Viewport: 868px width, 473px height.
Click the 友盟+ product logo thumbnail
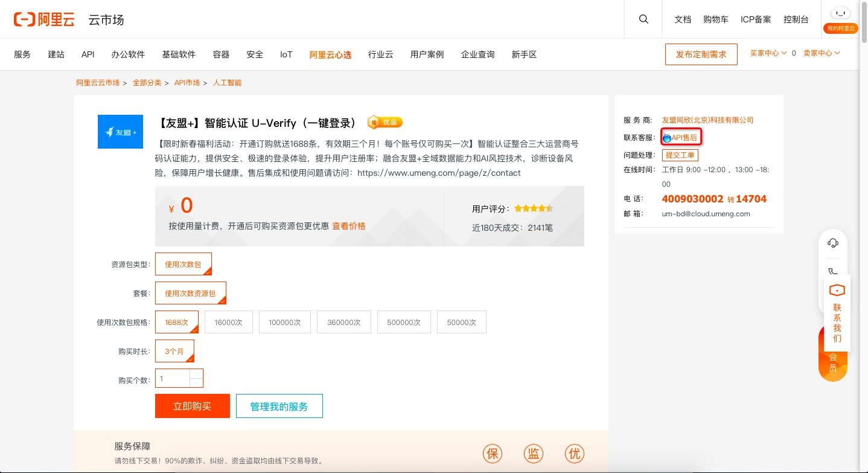pyautogui.click(x=120, y=132)
